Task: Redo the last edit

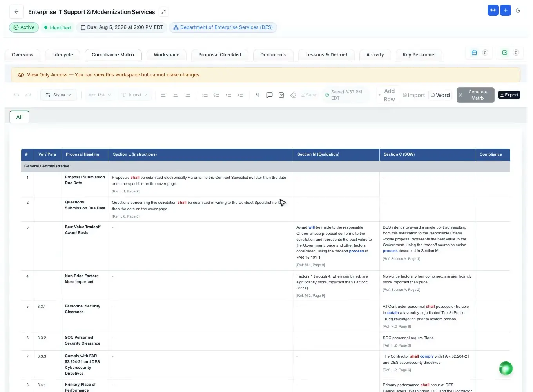Action: 28,95
